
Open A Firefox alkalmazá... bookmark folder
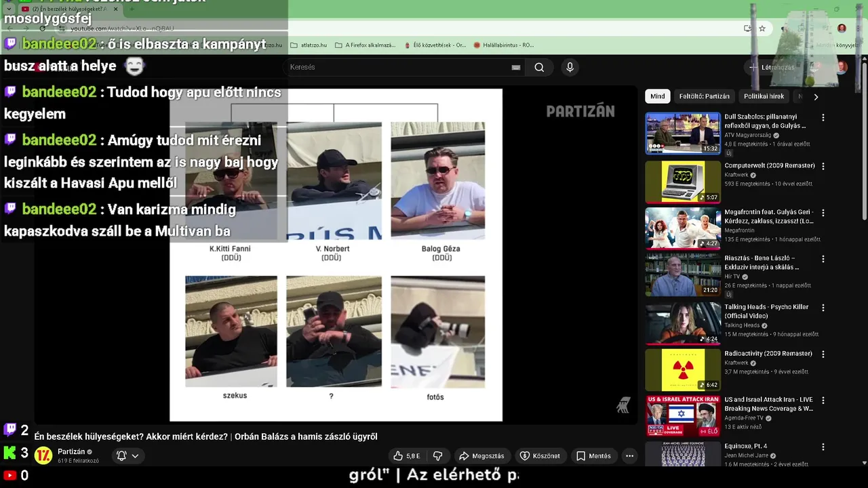tap(365, 45)
